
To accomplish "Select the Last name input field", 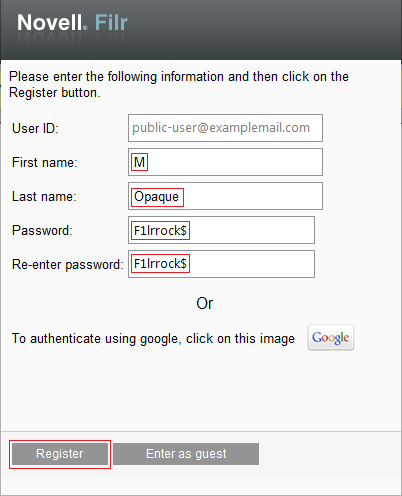I will click(225, 196).
